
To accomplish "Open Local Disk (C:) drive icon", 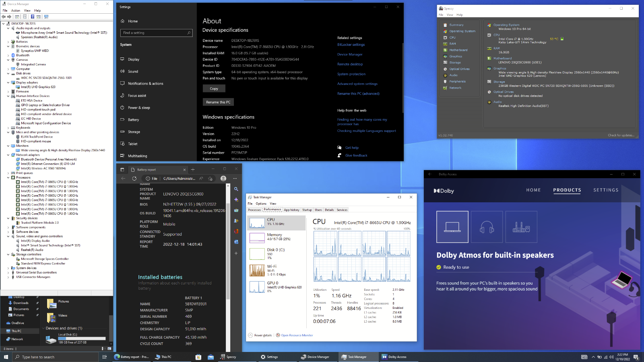I will (51, 340).
